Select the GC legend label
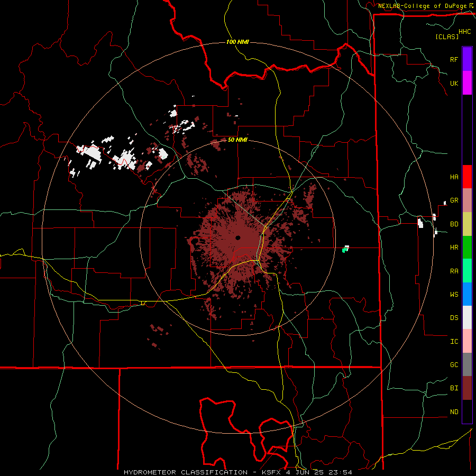 point(454,365)
